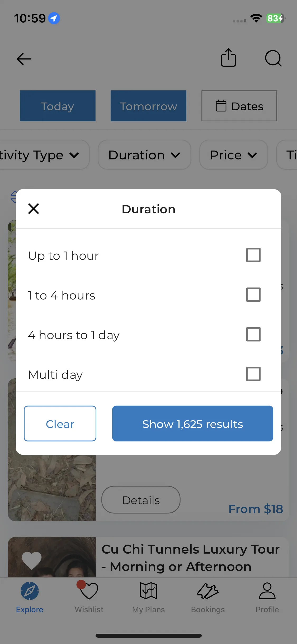Expand the Activity Type dropdown
This screenshot has height=644, width=297.
44,155
